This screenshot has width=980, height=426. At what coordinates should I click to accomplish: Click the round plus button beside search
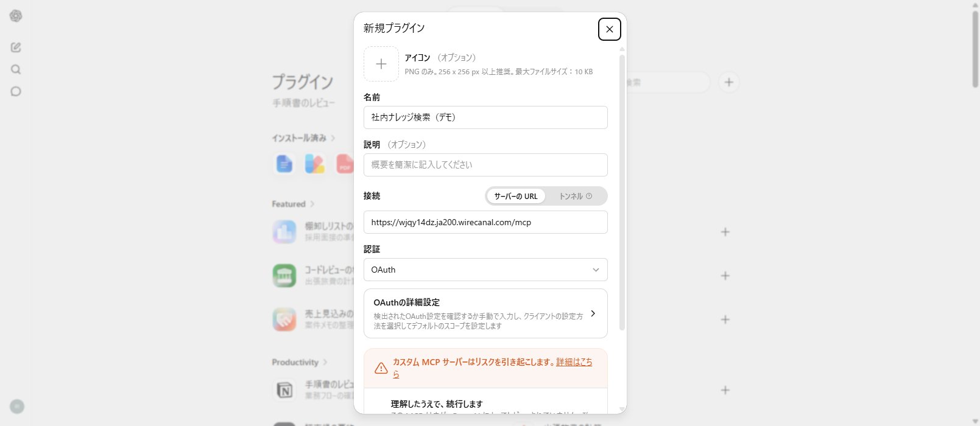click(x=728, y=82)
